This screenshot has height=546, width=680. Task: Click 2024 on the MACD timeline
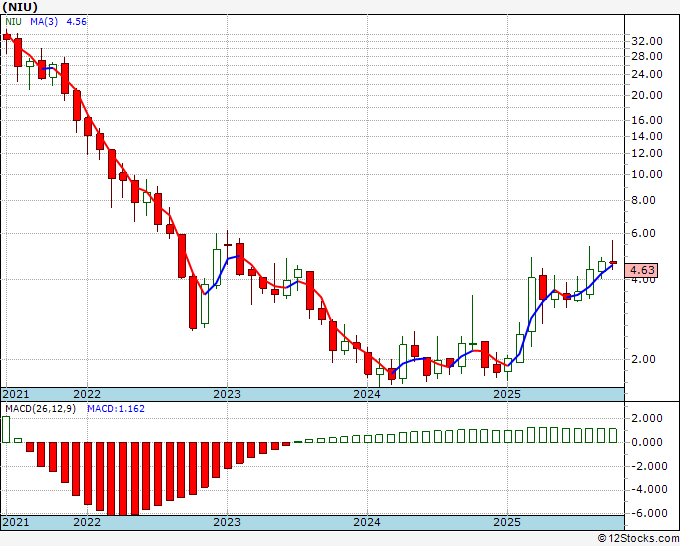(x=367, y=522)
